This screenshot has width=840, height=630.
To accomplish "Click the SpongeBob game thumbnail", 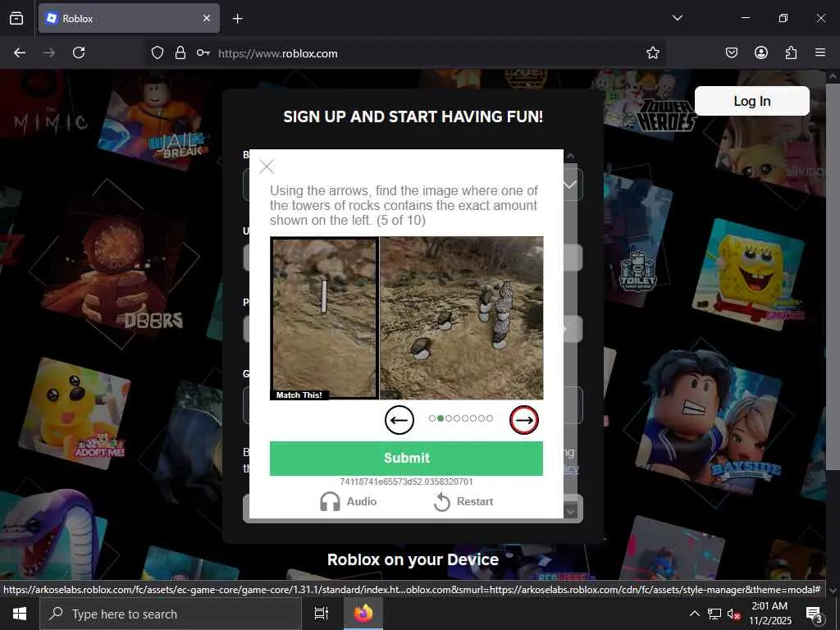I will (x=748, y=274).
